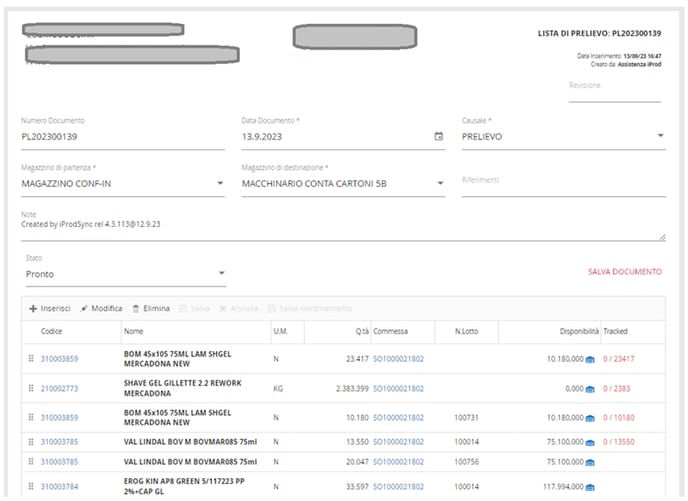Grab drag handle of row 310003784
688x501 pixels.
[x=31, y=486]
